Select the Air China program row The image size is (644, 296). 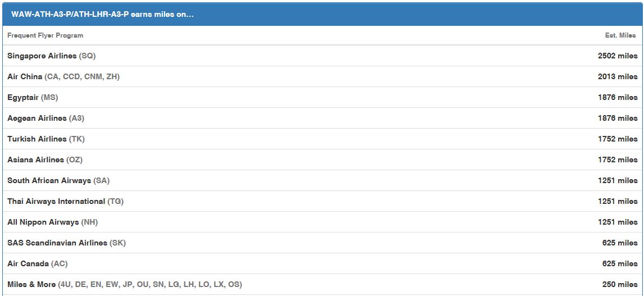[322, 77]
